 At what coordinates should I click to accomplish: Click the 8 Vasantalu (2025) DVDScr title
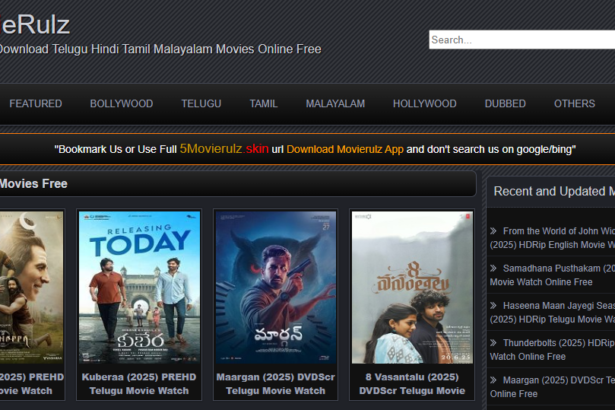tap(412, 384)
